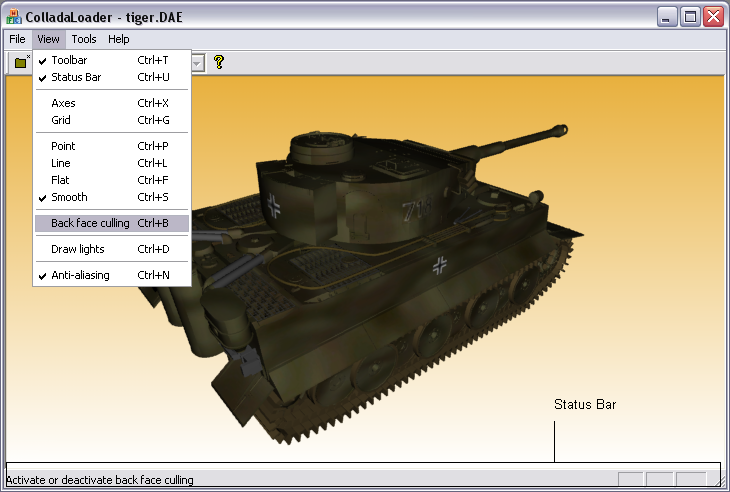The image size is (730, 492).
Task: Enable Grid display from View menu
Action: click(112, 120)
